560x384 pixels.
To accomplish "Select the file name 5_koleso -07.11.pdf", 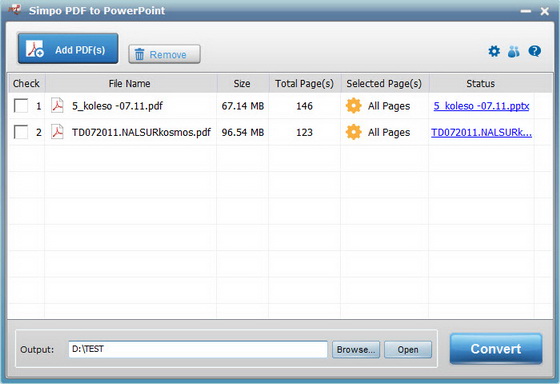I will coord(117,106).
